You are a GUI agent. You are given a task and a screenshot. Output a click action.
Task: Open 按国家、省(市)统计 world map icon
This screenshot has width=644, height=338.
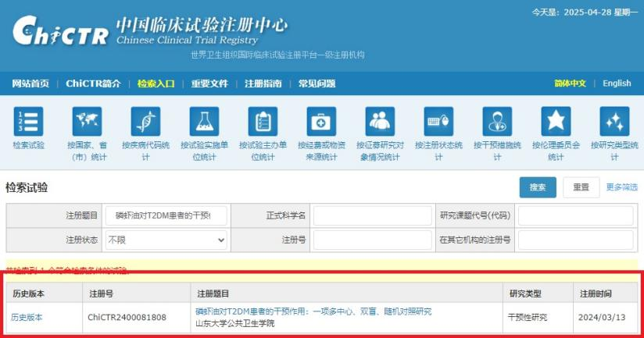87,122
